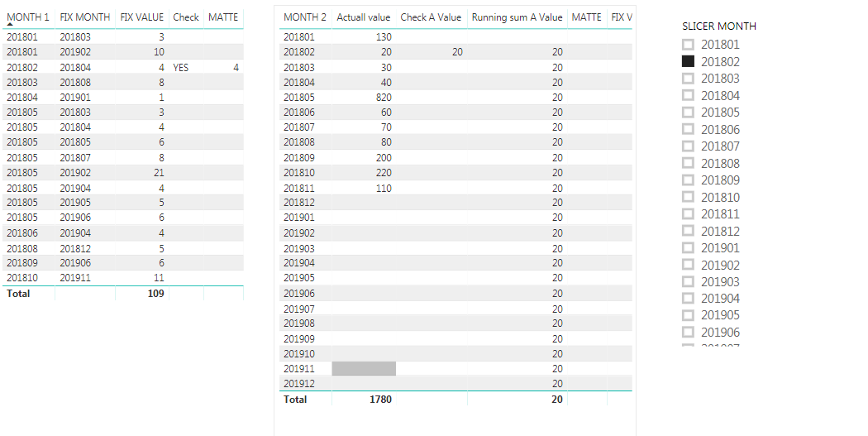Click Actuall value 200 for 201809
Image resolution: width=868 pixels, height=436 pixels.
point(384,158)
